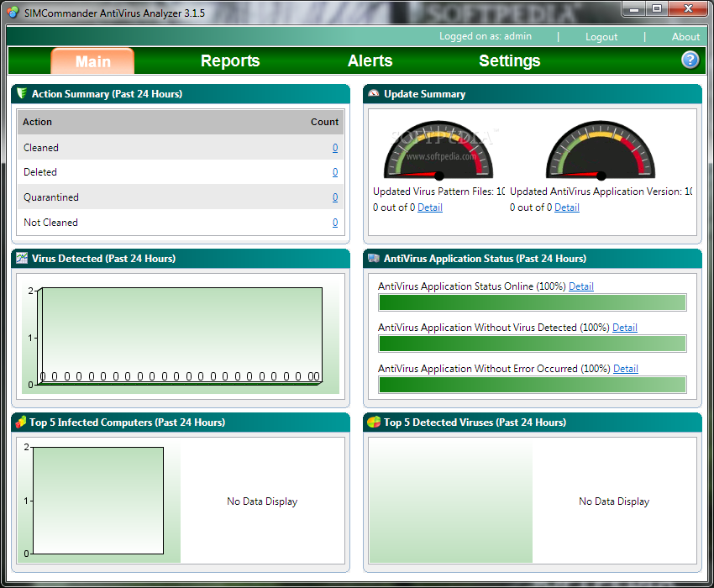Click the Action Summary shield icon
The width and height of the screenshot is (714, 588).
(21, 93)
